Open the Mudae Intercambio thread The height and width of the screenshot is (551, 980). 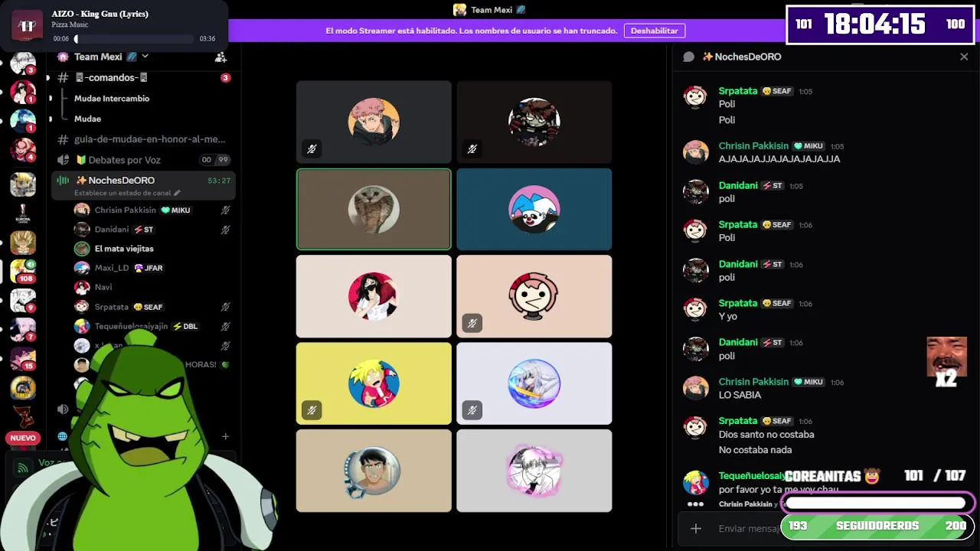pyautogui.click(x=112, y=98)
